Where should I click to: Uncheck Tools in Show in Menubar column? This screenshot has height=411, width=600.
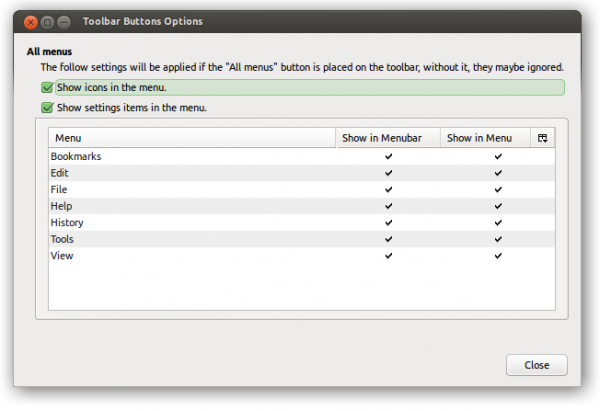tap(388, 239)
